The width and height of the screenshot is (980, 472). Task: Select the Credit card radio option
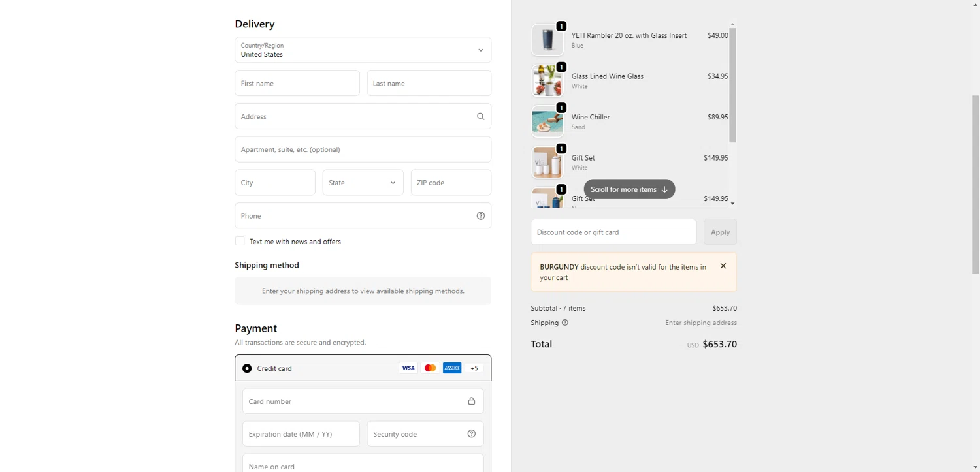247,368
